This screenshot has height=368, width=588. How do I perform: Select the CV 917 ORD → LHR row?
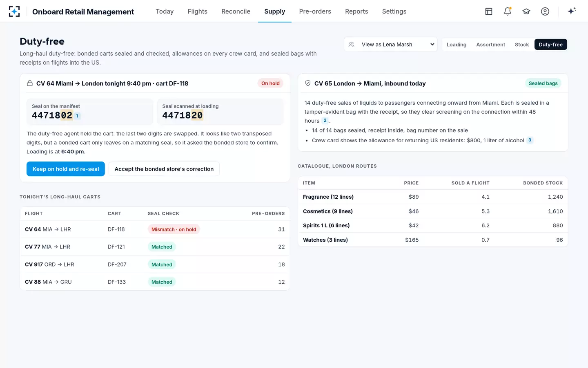point(155,265)
